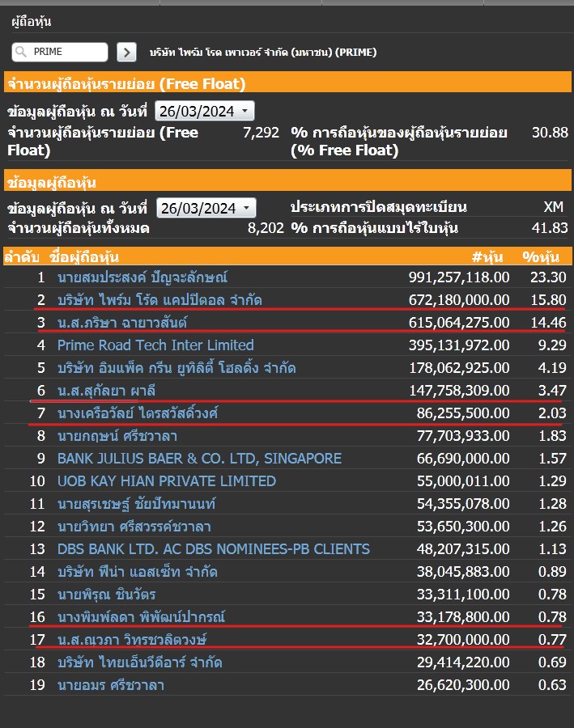Open the Free Float section date dropdown
This screenshot has width=574, height=728.
tap(204, 111)
